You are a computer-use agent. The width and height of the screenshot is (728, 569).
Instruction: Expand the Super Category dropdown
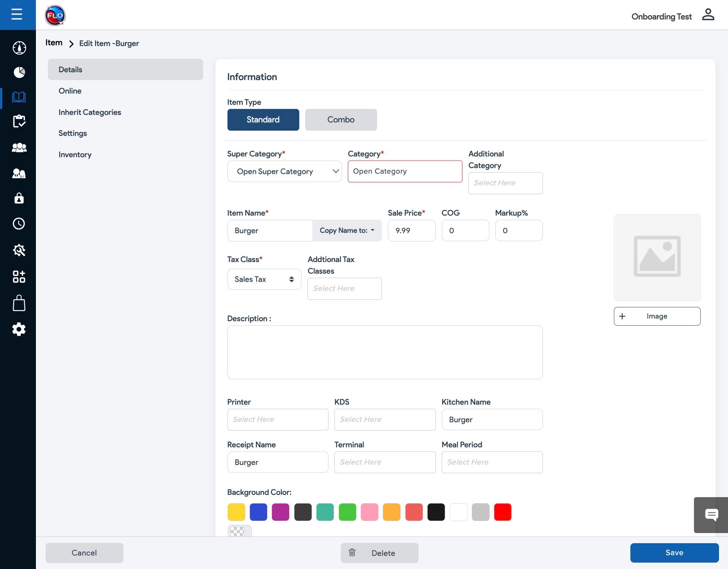(x=284, y=171)
